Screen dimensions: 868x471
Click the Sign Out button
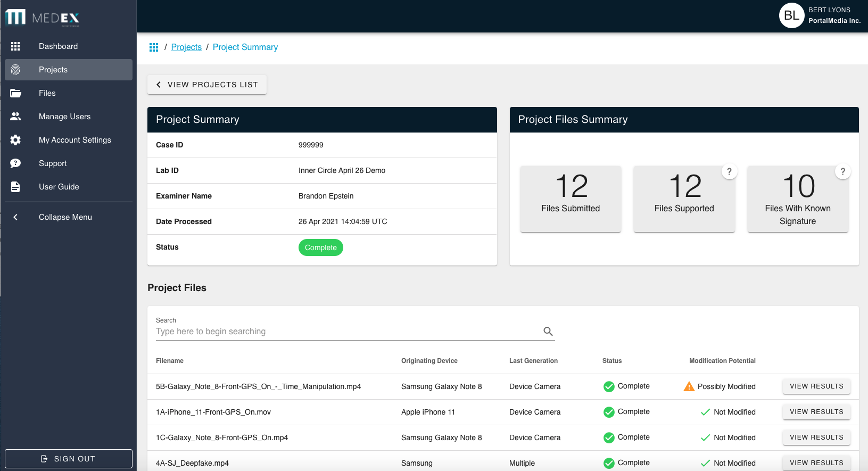[x=69, y=459]
